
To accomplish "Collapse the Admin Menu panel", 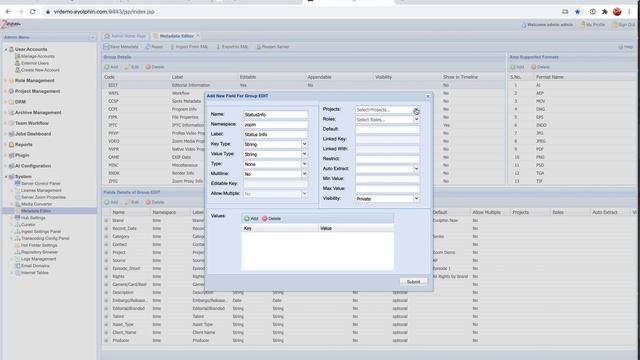I will 92,37.
